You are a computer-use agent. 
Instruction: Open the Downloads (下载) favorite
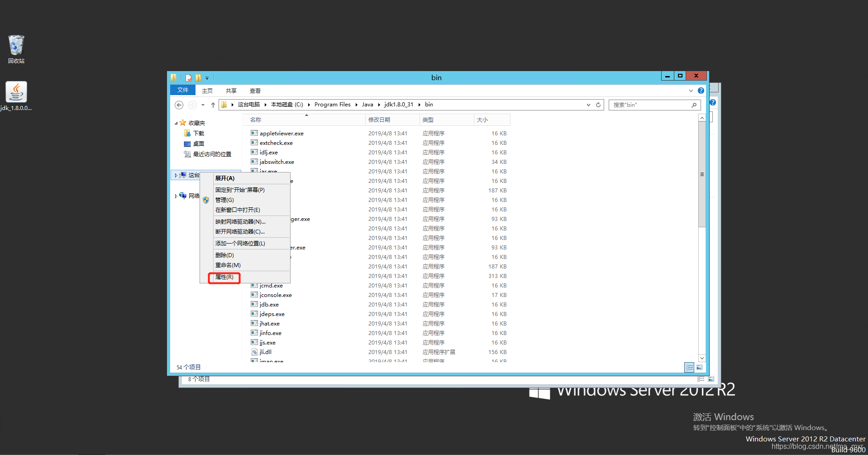pyautogui.click(x=194, y=133)
